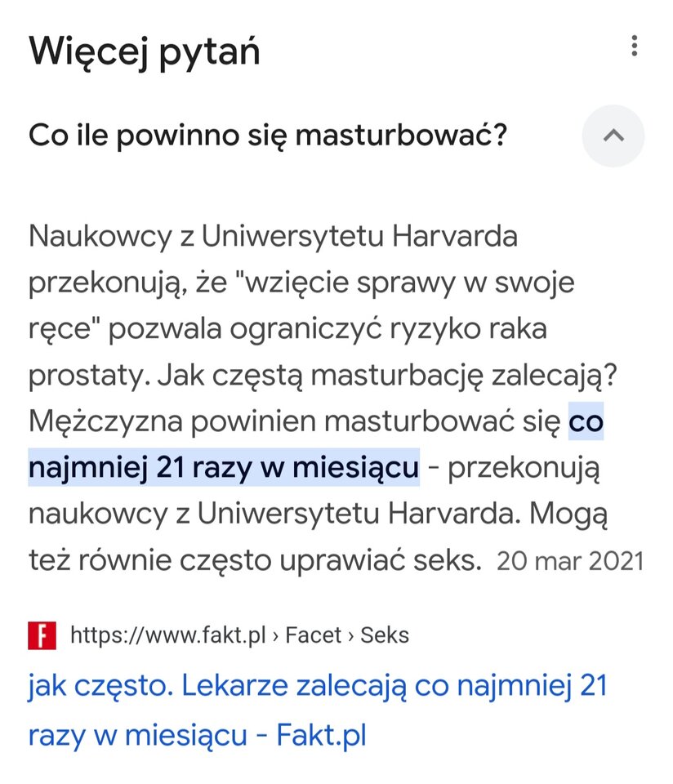Image resolution: width=673 pixels, height=784 pixels.
Task: Click the menu dots above the collapse arrow
Action: coord(635,47)
